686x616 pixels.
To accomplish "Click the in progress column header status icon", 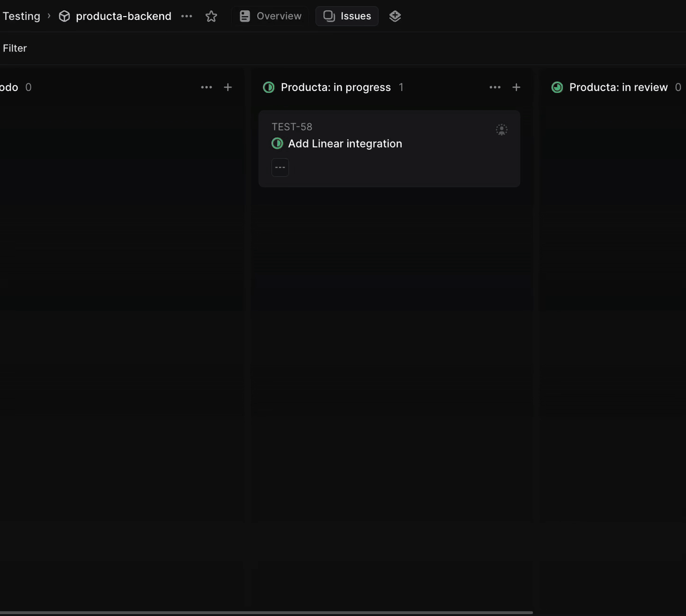I will coord(269,87).
